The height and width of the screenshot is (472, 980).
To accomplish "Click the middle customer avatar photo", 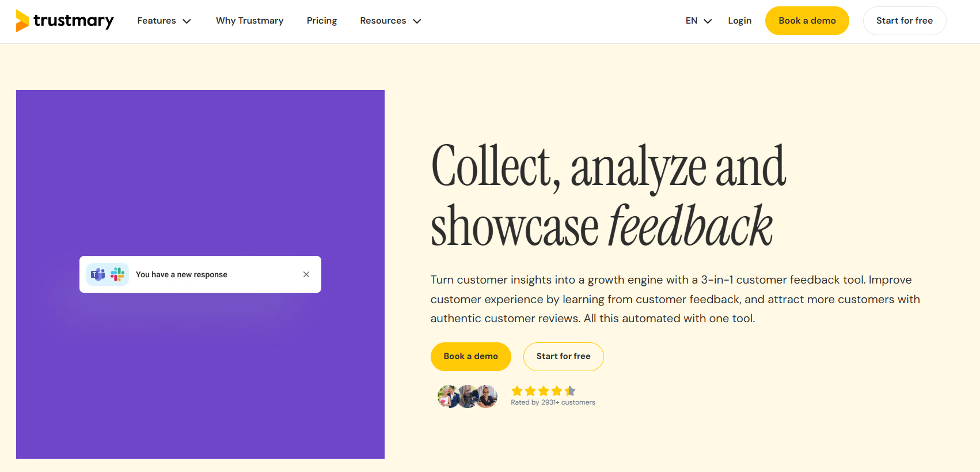I will (x=468, y=396).
